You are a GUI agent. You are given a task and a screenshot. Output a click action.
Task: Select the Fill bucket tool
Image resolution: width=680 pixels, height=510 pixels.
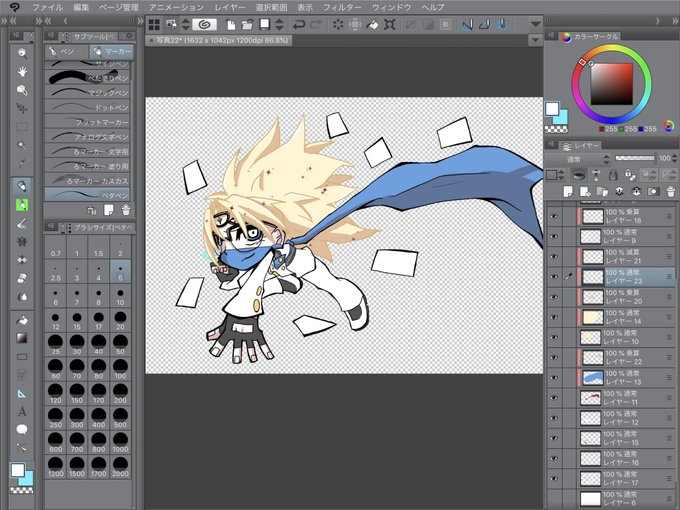coord(22,320)
